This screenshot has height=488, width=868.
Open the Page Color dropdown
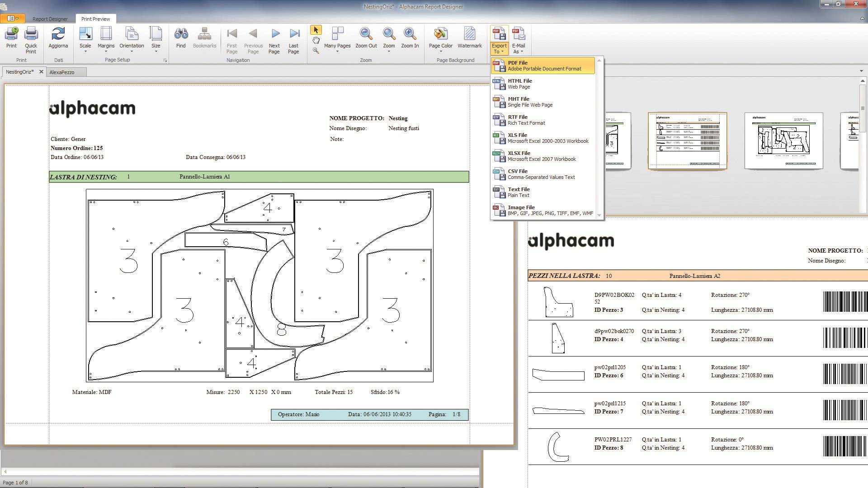pos(440,40)
